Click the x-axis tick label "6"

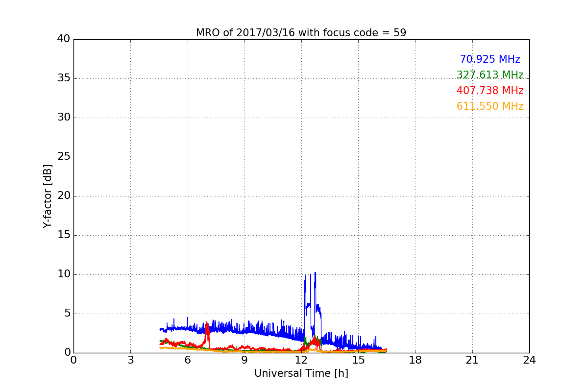click(187, 360)
